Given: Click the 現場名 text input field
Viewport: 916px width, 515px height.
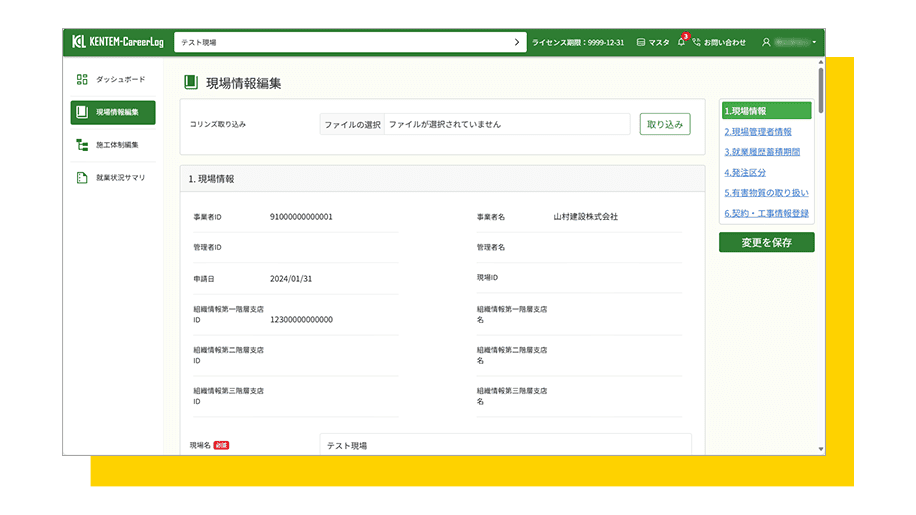Looking at the screenshot, I should [x=505, y=444].
